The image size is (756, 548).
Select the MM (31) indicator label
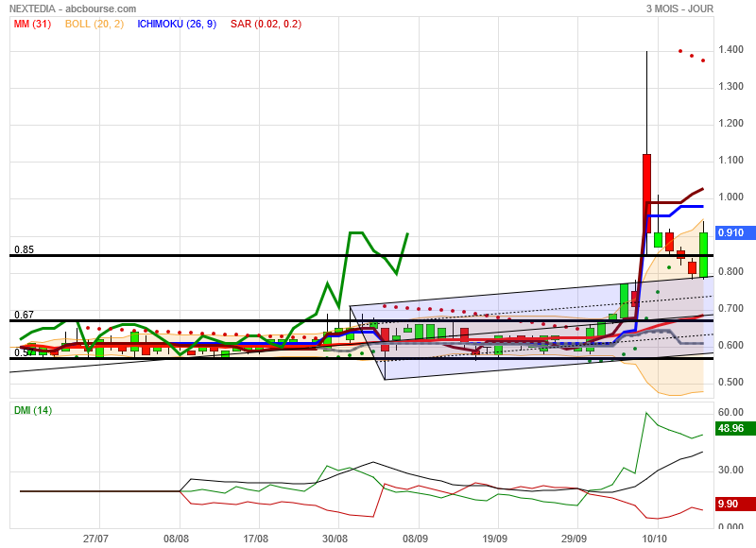tap(32, 25)
